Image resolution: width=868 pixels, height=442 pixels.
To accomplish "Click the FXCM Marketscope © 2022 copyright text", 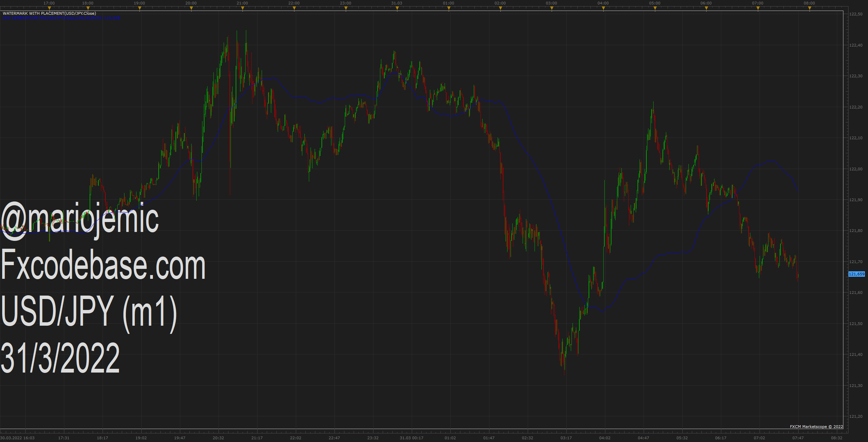I will pos(816,427).
